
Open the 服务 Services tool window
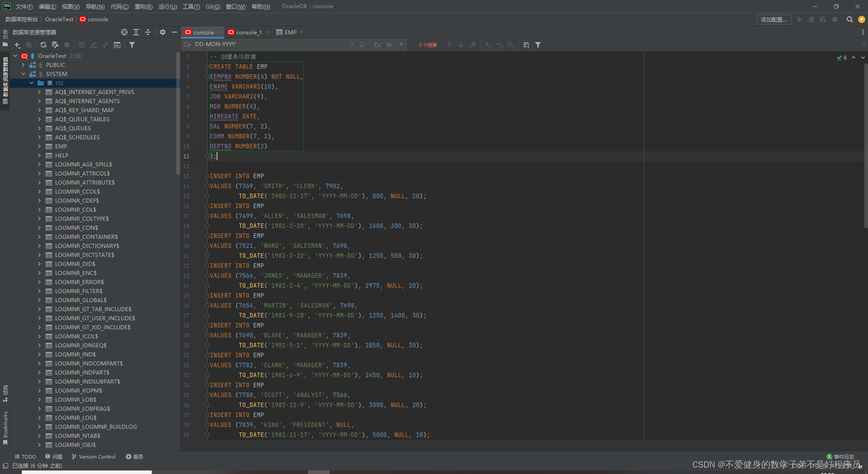[135, 456]
